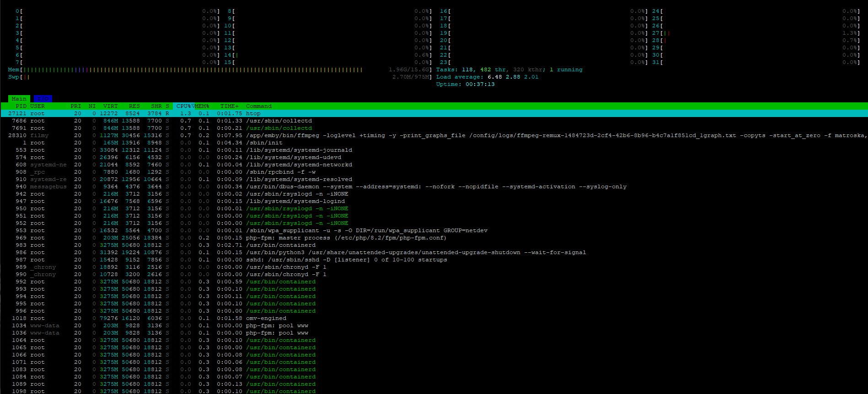This screenshot has width=868, height=394.
Task: Sort by the TIME+ column header
Action: (x=229, y=106)
